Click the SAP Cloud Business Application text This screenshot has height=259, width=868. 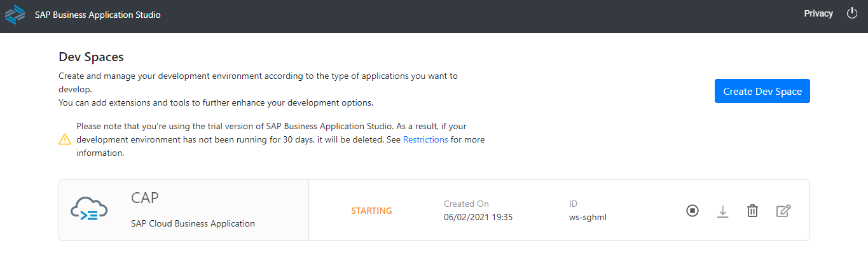coord(193,223)
